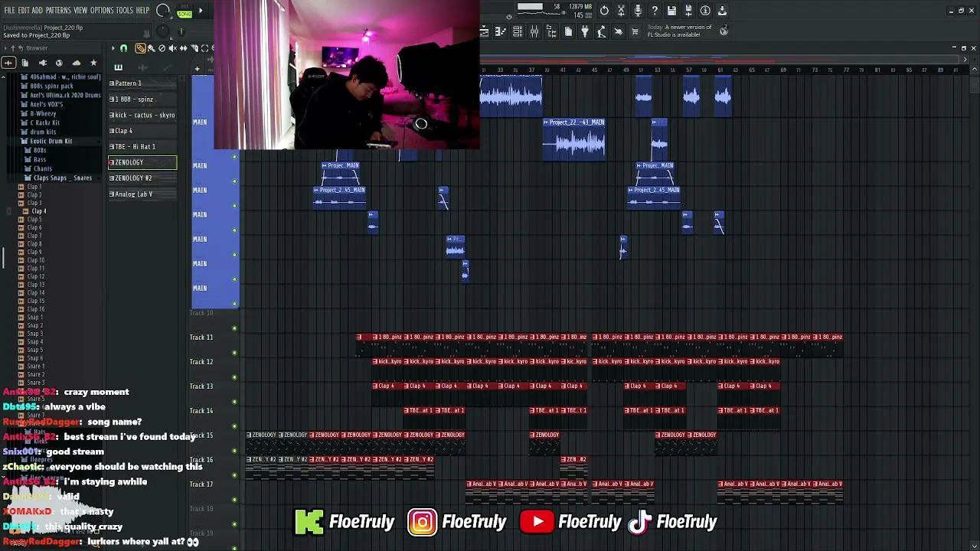The height and width of the screenshot is (551, 980).
Task: Select the Delete tool in playlist toolbar
Action: coord(162,48)
